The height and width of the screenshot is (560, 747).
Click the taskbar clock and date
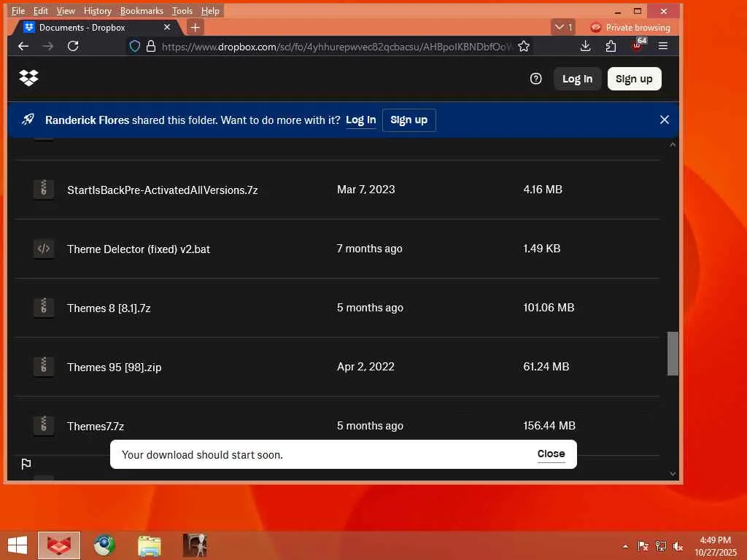pos(716,546)
